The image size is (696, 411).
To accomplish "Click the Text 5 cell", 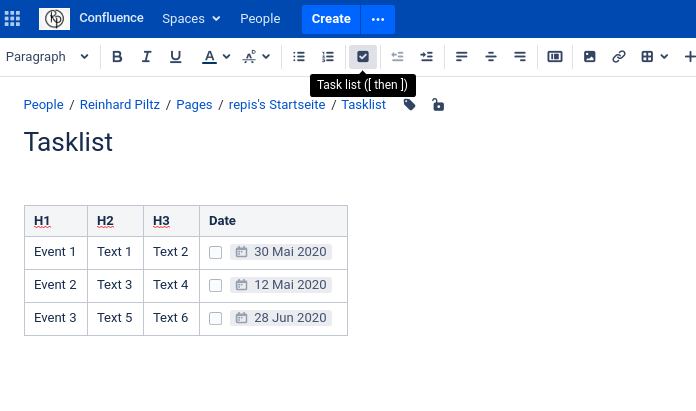I will click(115, 319).
